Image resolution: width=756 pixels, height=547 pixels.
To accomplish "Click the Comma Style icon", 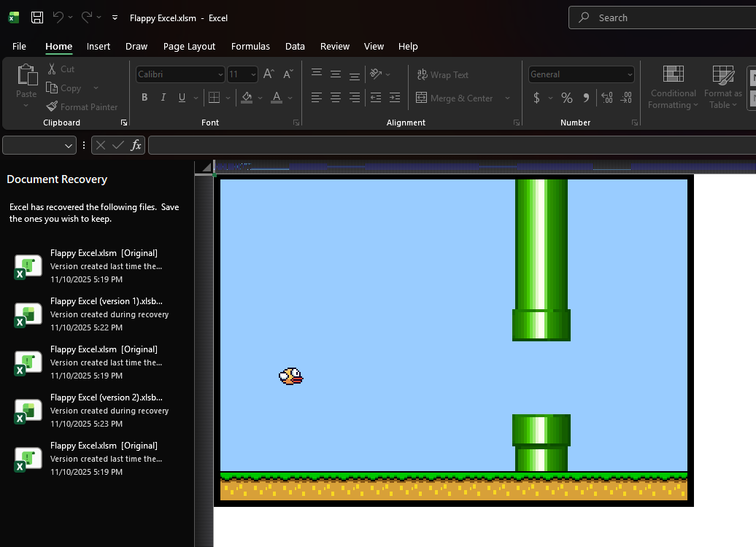I will coord(586,98).
